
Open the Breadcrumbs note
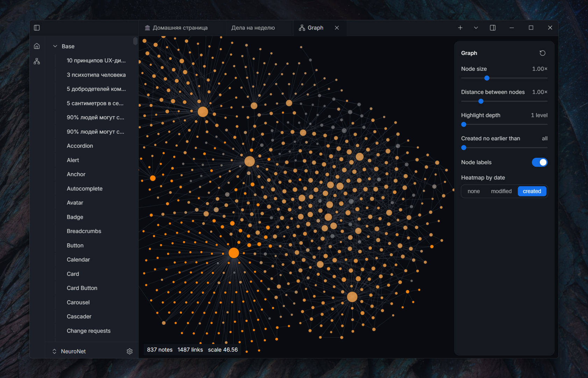[x=84, y=231]
